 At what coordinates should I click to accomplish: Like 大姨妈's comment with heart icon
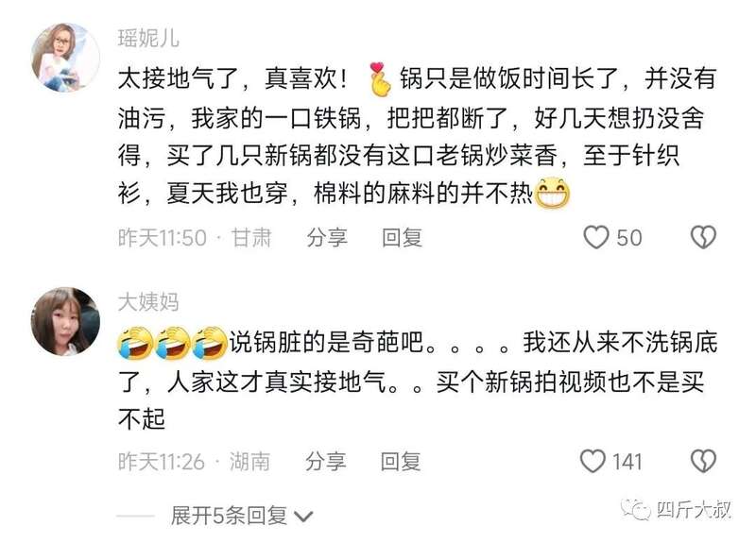tap(593, 461)
